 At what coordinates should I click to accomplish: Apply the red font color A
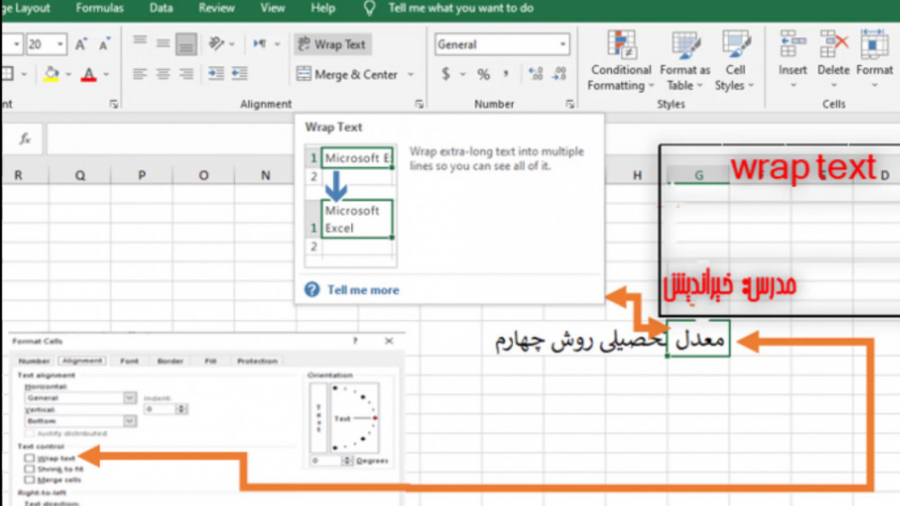coord(88,74)
